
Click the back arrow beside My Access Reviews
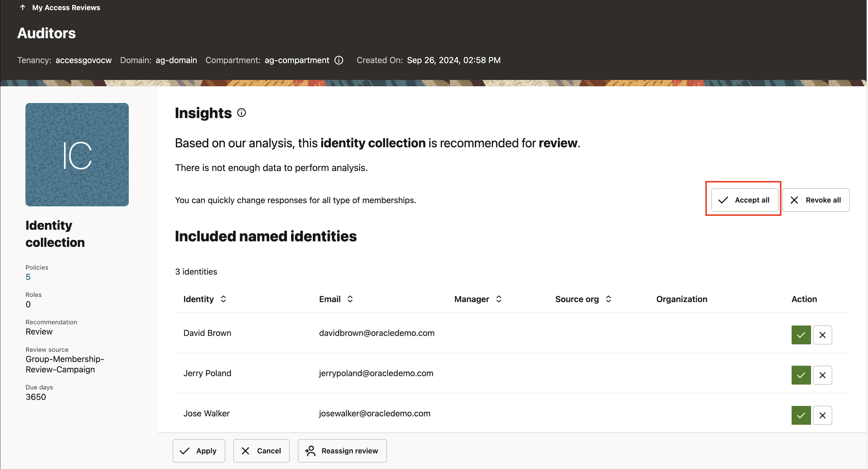(23, 7)
